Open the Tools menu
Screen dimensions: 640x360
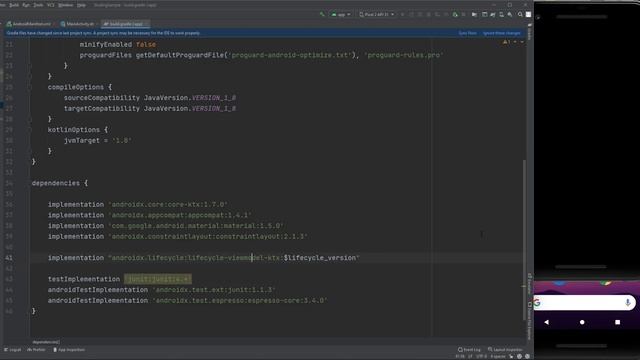(x=38, y=5)
